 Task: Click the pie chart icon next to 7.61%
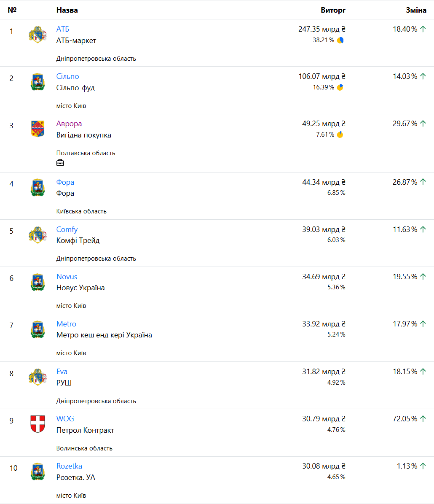point(340,135)
